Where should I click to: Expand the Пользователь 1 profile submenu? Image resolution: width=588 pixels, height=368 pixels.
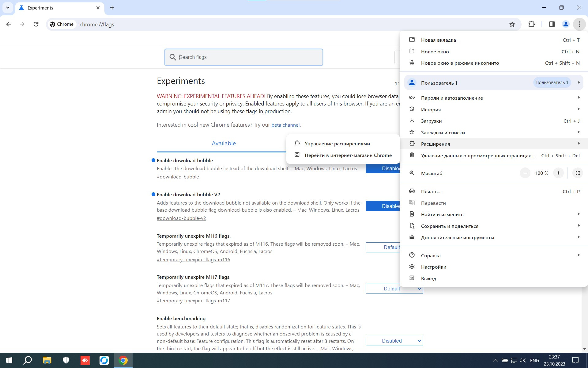[494, 82]
